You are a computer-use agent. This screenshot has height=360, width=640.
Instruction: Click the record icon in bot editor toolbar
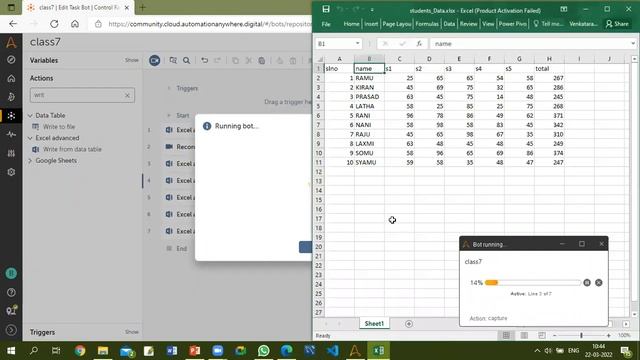154,60
